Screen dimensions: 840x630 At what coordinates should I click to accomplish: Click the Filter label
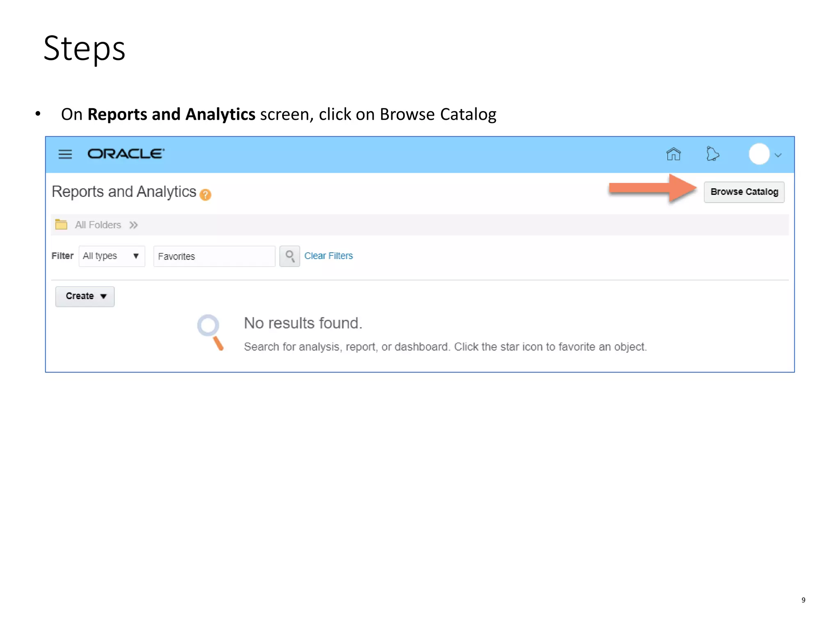(62, 256)
